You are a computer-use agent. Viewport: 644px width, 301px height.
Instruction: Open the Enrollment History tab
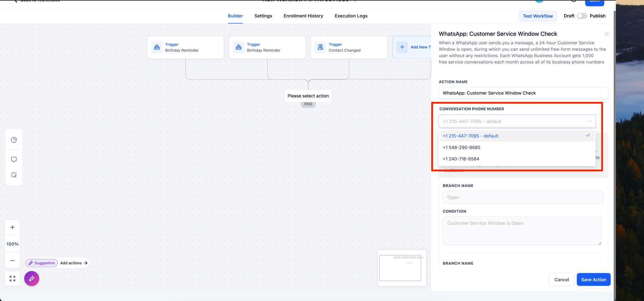303,16
